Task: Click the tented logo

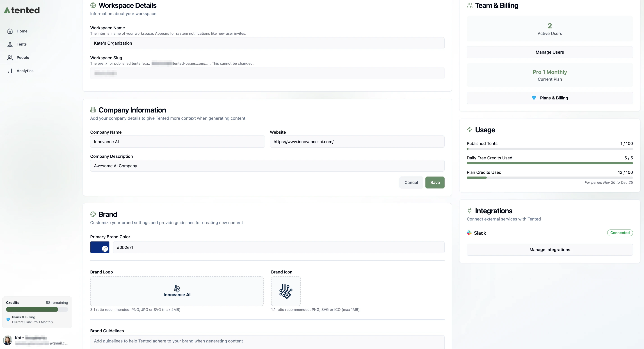Action: 21,10
